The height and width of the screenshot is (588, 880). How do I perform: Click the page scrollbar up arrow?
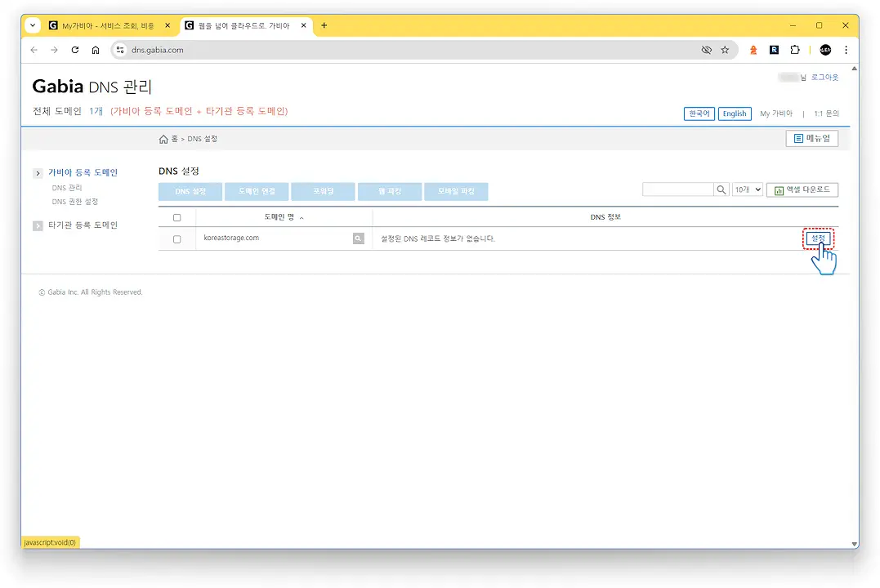click(x=854, y=69)
